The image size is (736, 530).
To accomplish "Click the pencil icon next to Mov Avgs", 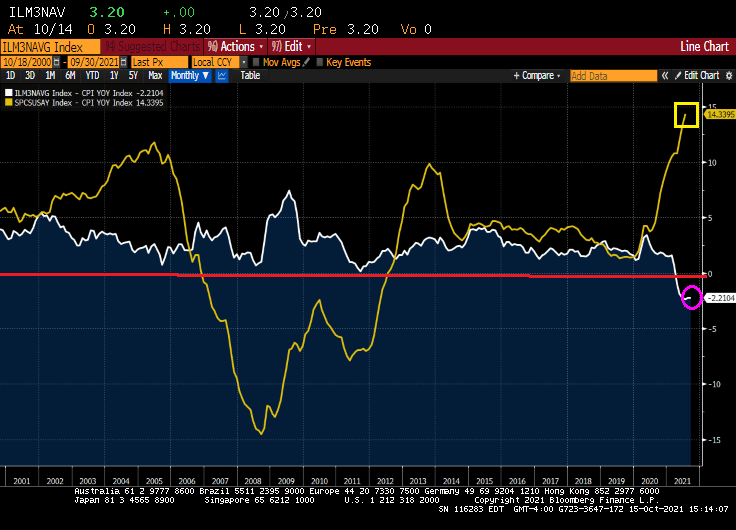I will (308, 62).
